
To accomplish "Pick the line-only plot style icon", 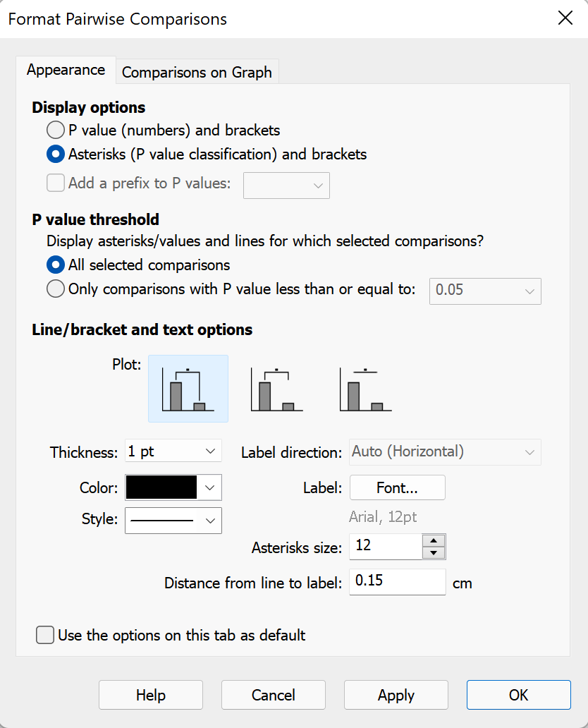I will [x=365, y=389].
